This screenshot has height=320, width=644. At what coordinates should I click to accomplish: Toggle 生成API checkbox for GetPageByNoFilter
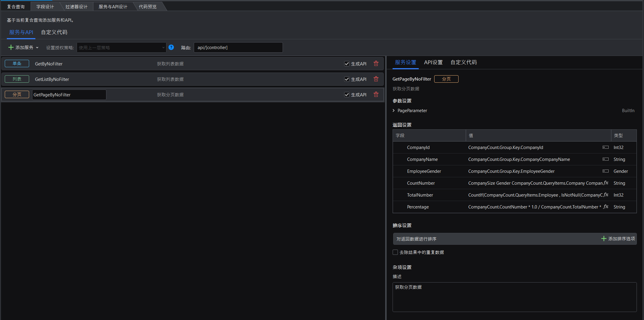click(347, 95)
